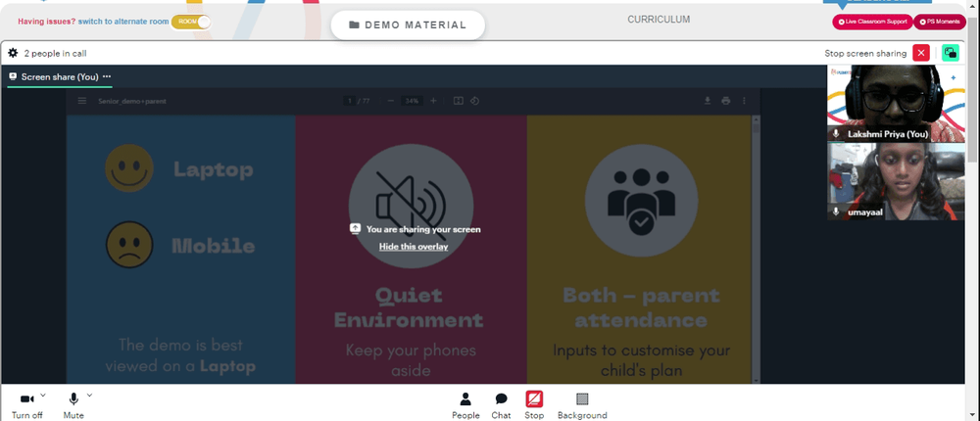Open the DEMO MATERIAL folder button
Image resolution: width=980 pixels, height=421 pixels.
[x=408, y=25]
